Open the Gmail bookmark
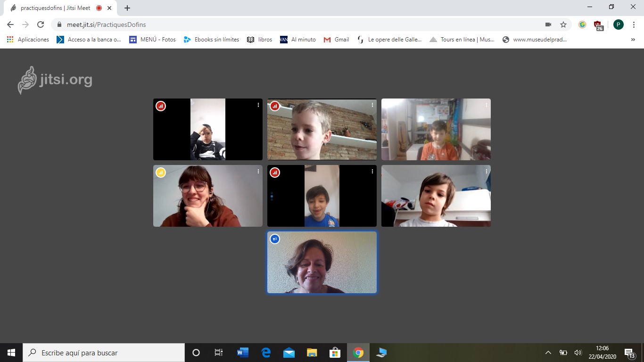Screen dimensions: 644x362 (x=336, y=40)
